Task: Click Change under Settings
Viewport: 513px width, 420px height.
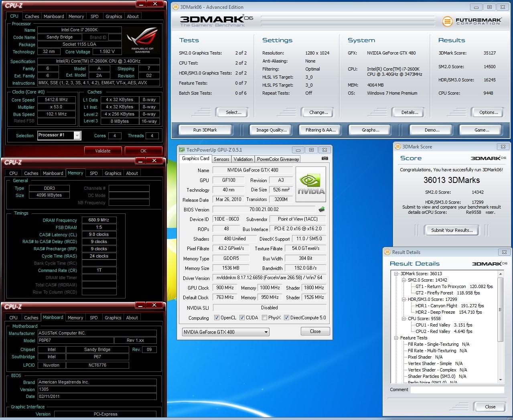Action: [318, 112]
